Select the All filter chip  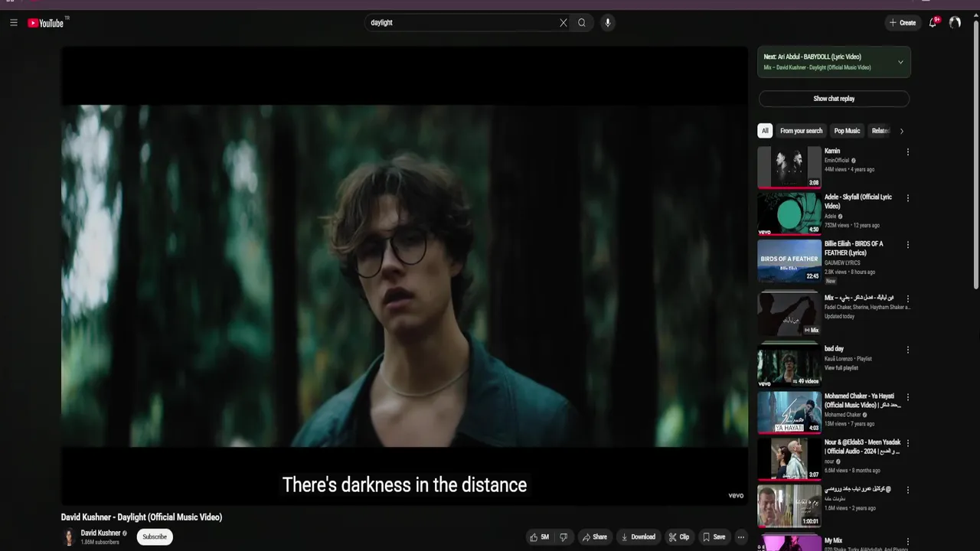point(765,131)
